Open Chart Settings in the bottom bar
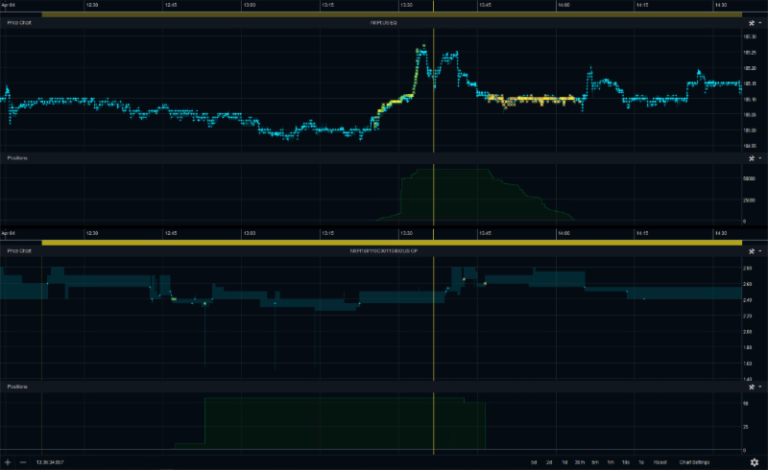The width and height of the screenshot is (768, 470). click(x=694, y=462)
